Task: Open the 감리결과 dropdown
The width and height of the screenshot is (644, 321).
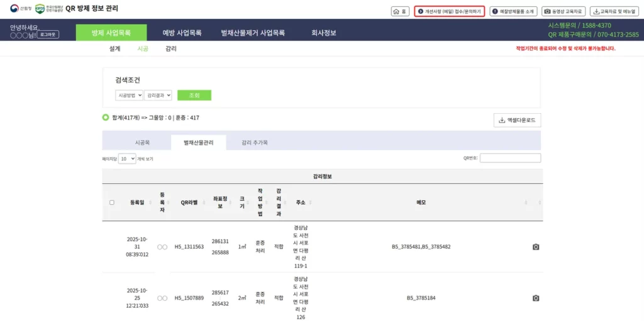Action: point(158,95)
